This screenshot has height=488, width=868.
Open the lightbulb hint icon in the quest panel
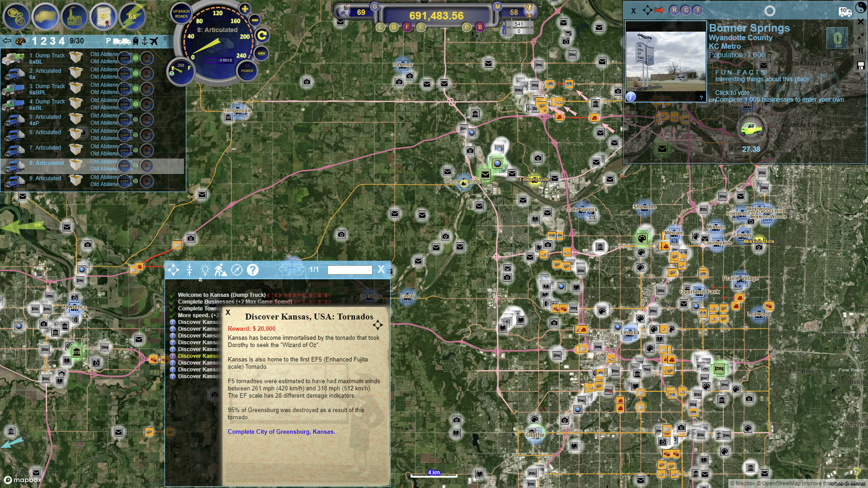(x=205, y=270)
